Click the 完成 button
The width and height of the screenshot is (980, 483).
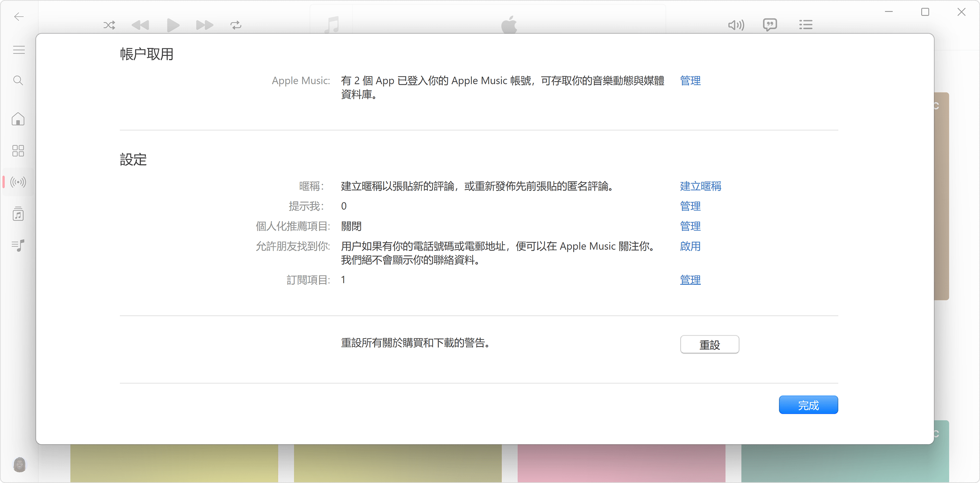click(x=808, y=405)
